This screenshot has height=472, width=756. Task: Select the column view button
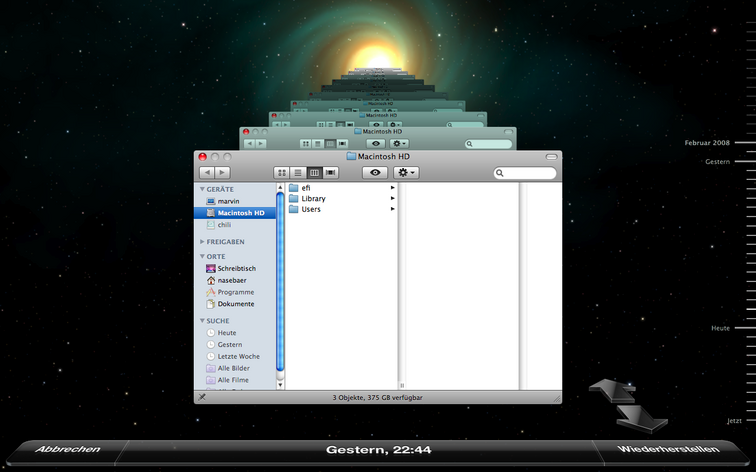tap(314, 173)
